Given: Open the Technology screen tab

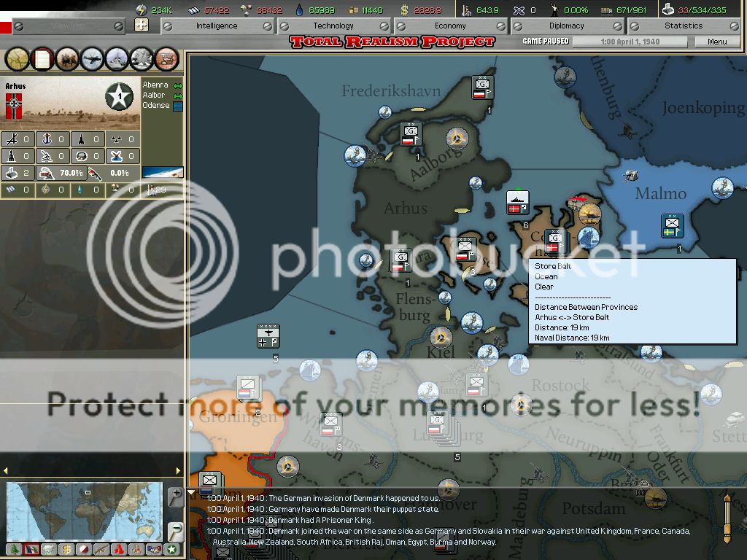Looking at the screenshot, I should [x=333, y=26].
